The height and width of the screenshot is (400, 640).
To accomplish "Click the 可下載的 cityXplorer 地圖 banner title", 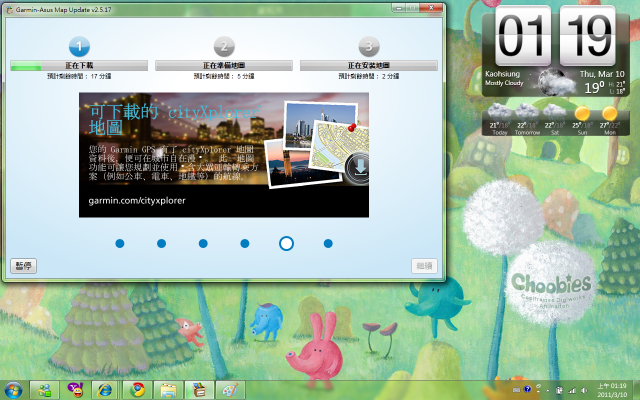I will (173, 119).
